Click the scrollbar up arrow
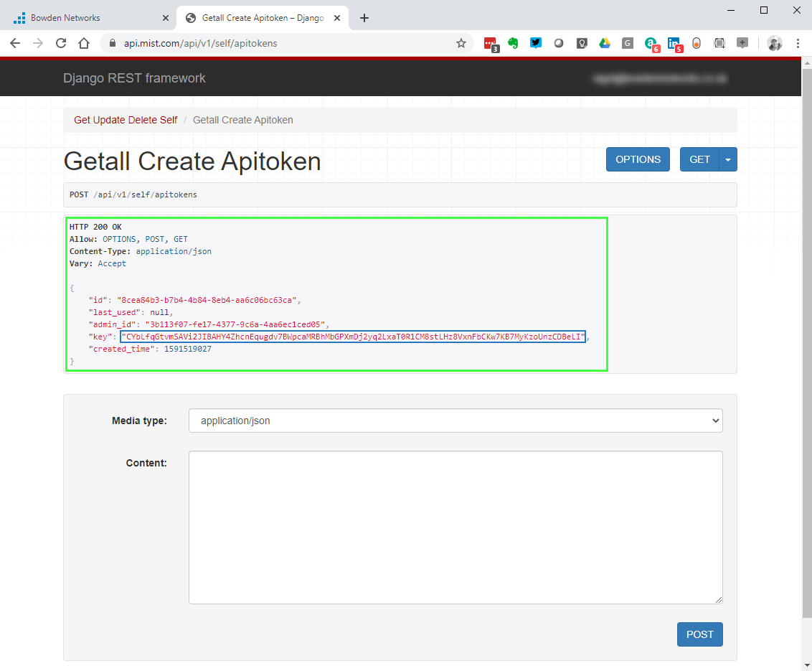This screenshot has width=812, height=671. 807,62
